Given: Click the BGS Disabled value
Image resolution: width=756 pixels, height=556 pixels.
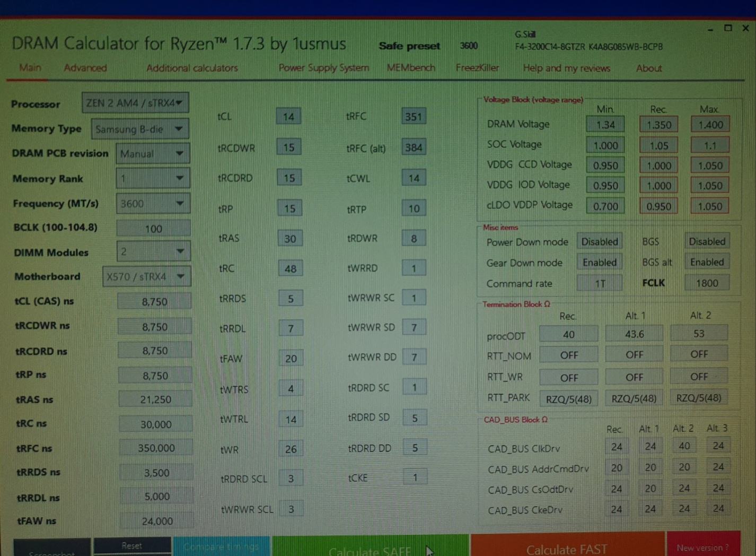Looking at the screenshot, I should (707, 241).
